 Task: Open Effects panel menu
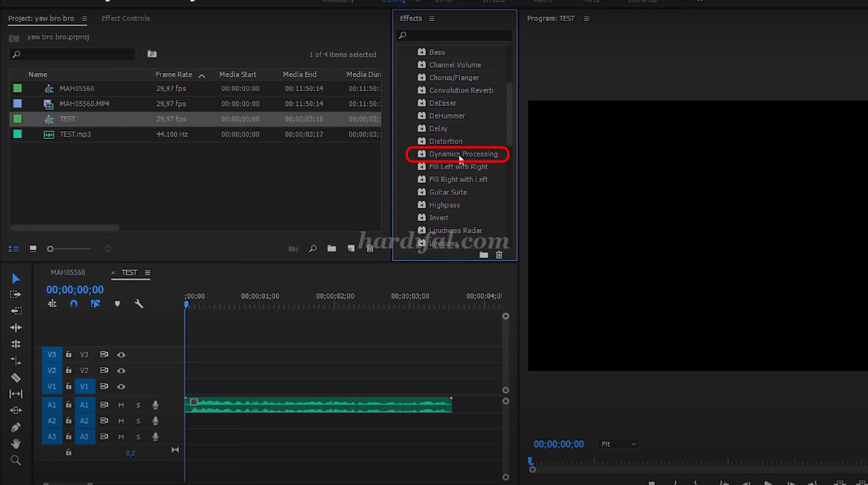click(432, 19)
